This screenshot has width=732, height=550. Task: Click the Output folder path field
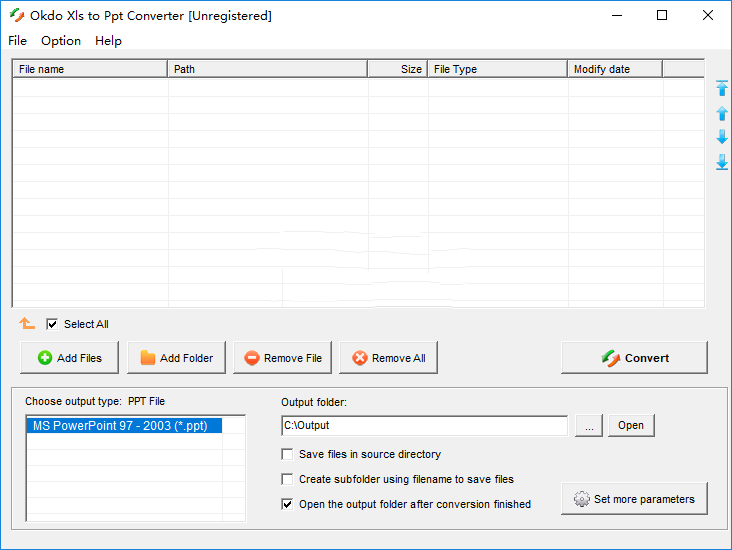click(424, 425)
